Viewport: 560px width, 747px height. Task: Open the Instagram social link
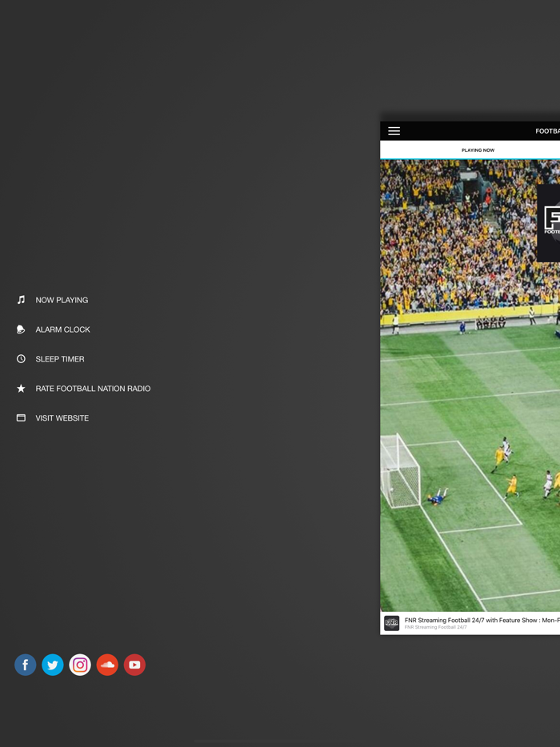pyautogui.click(x=80, y=665)
